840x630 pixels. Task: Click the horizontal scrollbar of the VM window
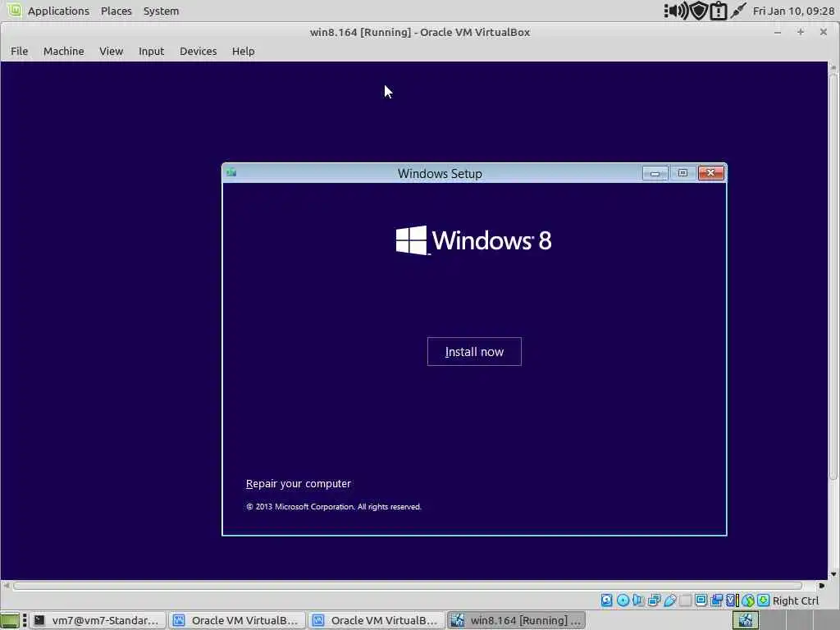point(407,586)
